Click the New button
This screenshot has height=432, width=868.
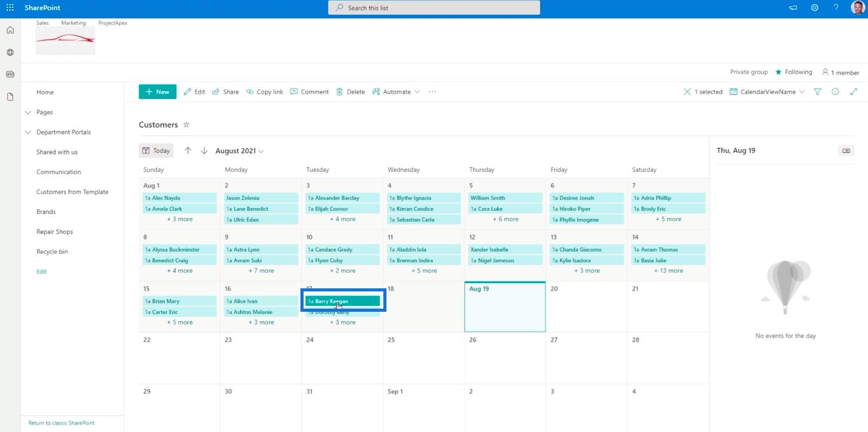(157, 92)
